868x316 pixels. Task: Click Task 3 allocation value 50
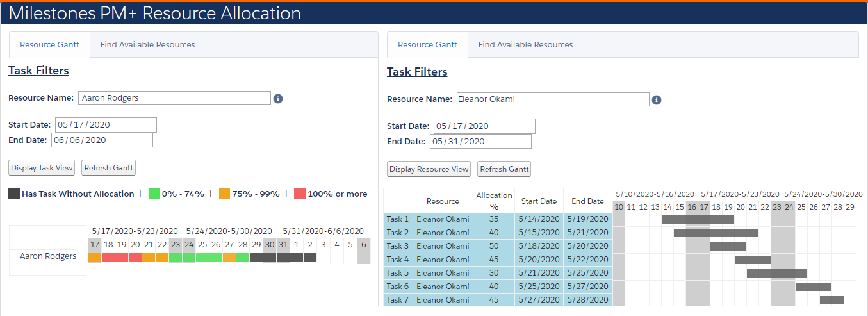494,246
